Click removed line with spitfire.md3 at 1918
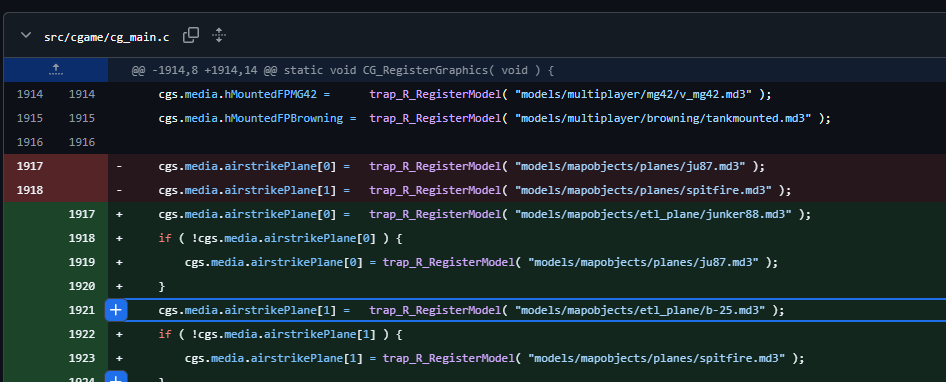946x382 pixels. tap(527, 190)
